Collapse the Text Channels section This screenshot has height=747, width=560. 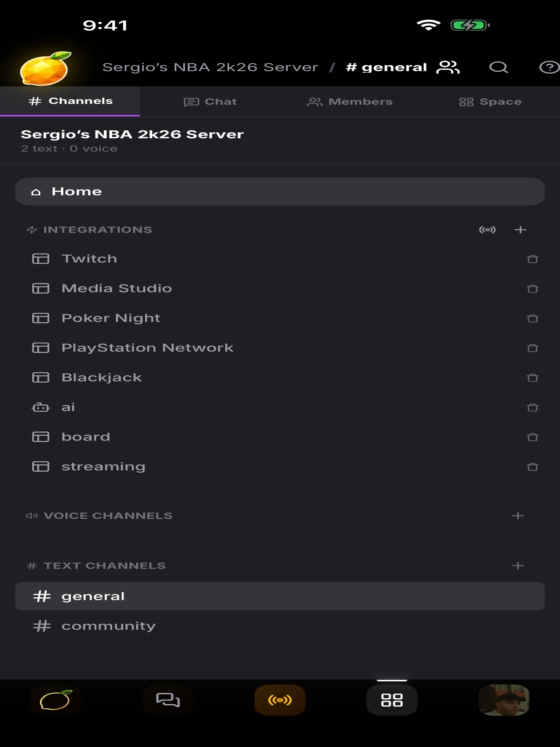point(96,566)
